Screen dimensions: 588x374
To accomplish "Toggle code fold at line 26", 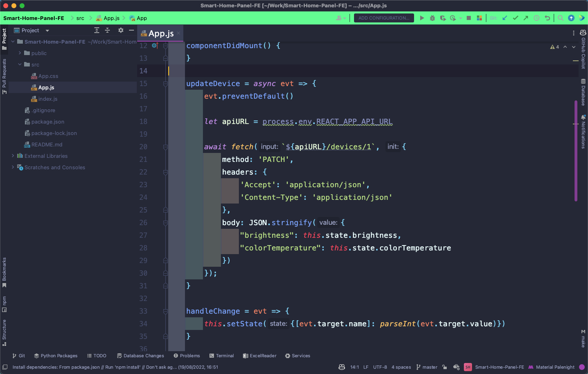I will pyautogui.click(x=165, y=223).
